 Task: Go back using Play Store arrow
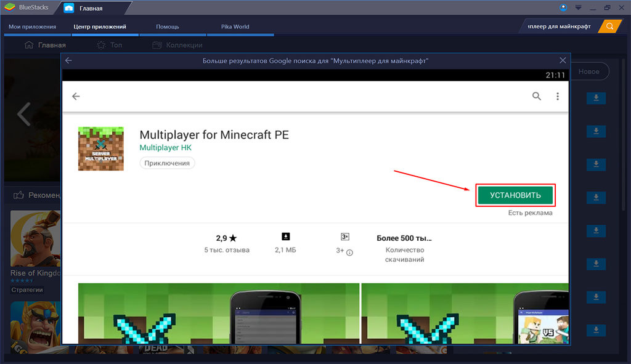click(76, 96)
